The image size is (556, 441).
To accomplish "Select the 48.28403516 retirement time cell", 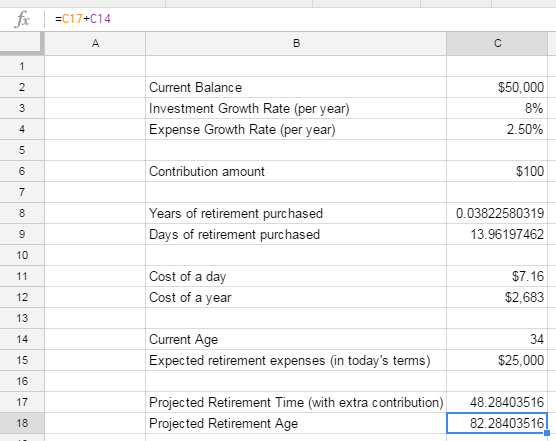I will tap(497, 402).
